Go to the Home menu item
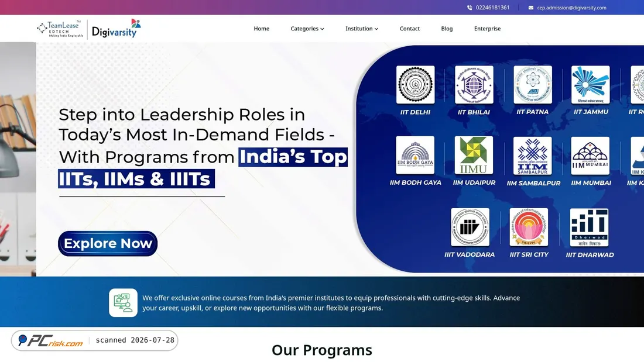Image resolution: width=644 pixels, height=362 pixels. pos(262,29)
